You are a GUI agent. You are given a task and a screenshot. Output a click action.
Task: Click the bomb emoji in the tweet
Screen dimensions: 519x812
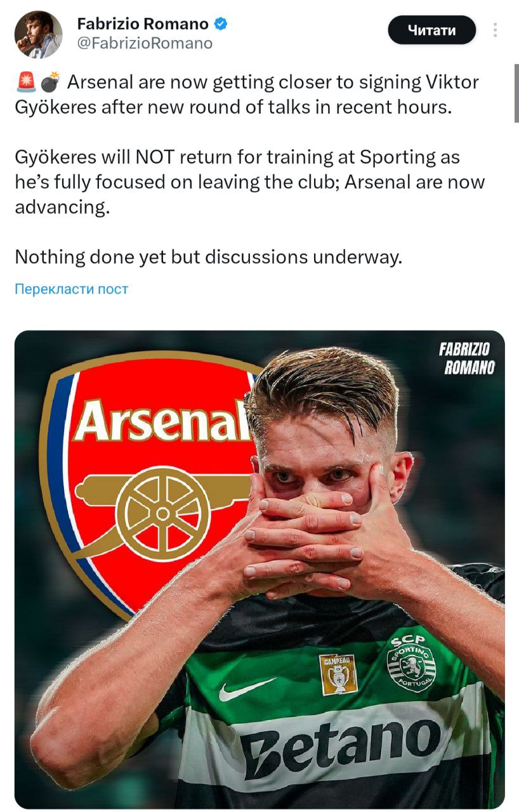49,82
